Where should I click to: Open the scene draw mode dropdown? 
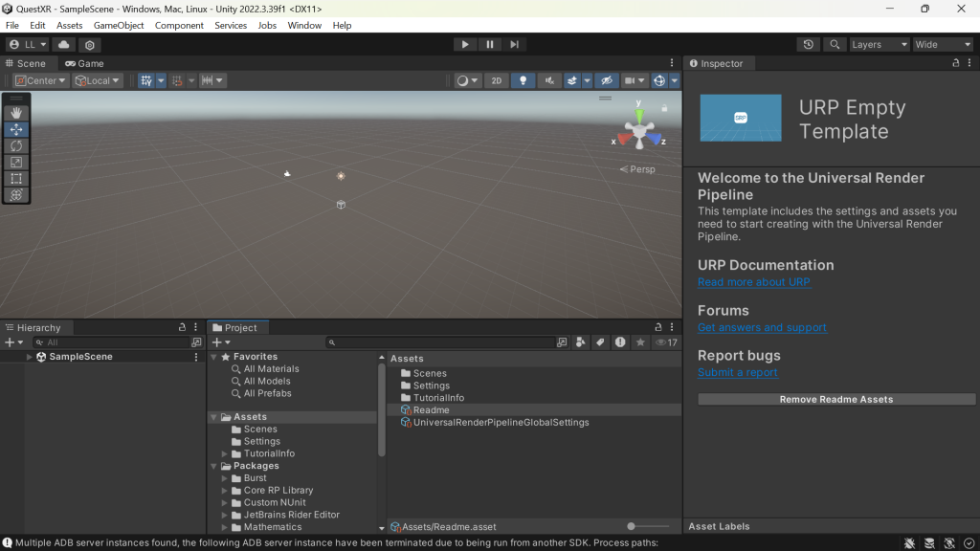(x=467, y=80)
